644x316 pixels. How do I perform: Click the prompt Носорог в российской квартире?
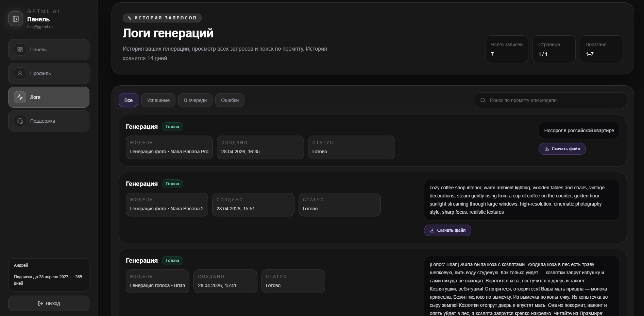[x=579, y=130]
